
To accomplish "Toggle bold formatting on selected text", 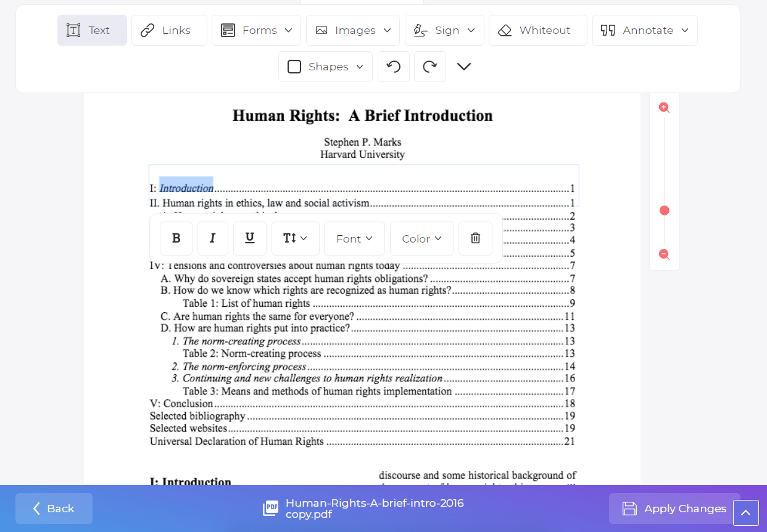I will (x=176, y=238).
